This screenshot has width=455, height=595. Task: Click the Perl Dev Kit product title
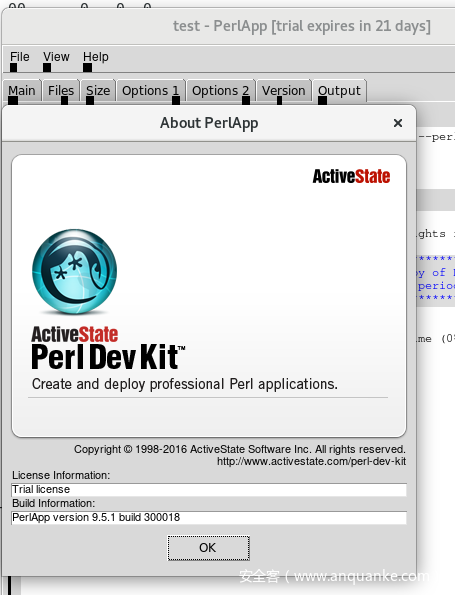[x=108, y=357]
